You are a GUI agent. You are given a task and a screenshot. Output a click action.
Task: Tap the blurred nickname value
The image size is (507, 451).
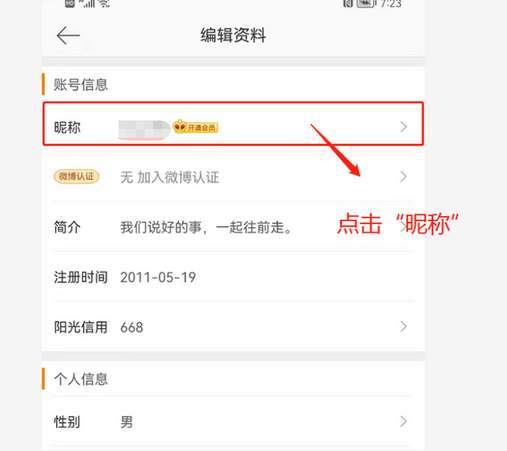(x=144, y=129)
